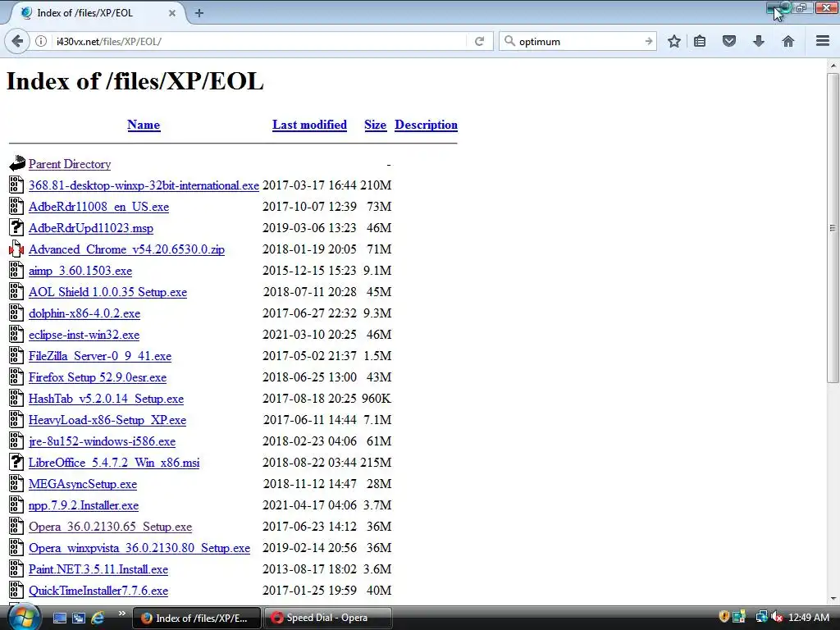The height and width of the screenshot is (630, 840).
Task: Open the Parent Directory link
Action: (x=70, y=164)
